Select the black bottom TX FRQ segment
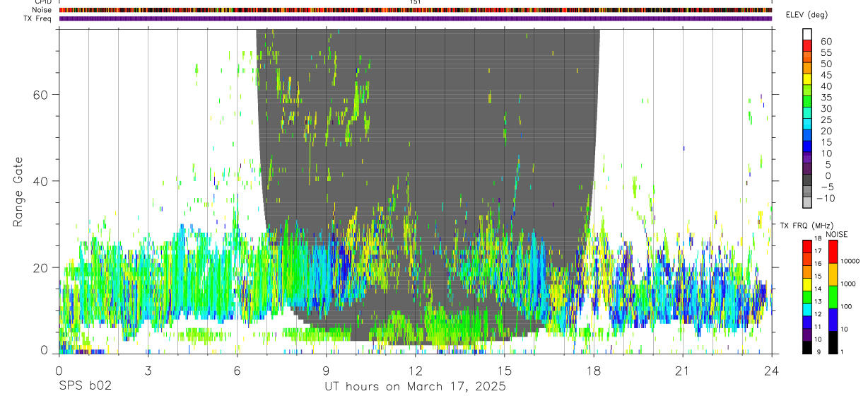 coord(807,347)
